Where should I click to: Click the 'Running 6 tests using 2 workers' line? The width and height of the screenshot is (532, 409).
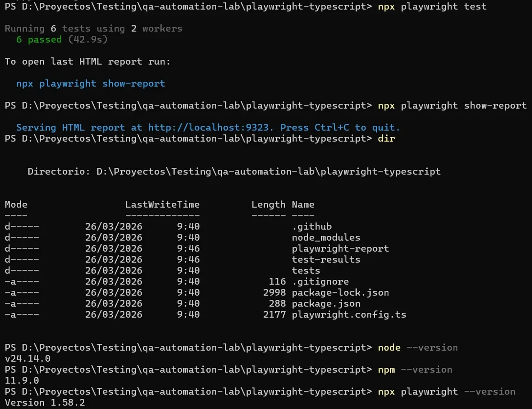pos(93,28)
